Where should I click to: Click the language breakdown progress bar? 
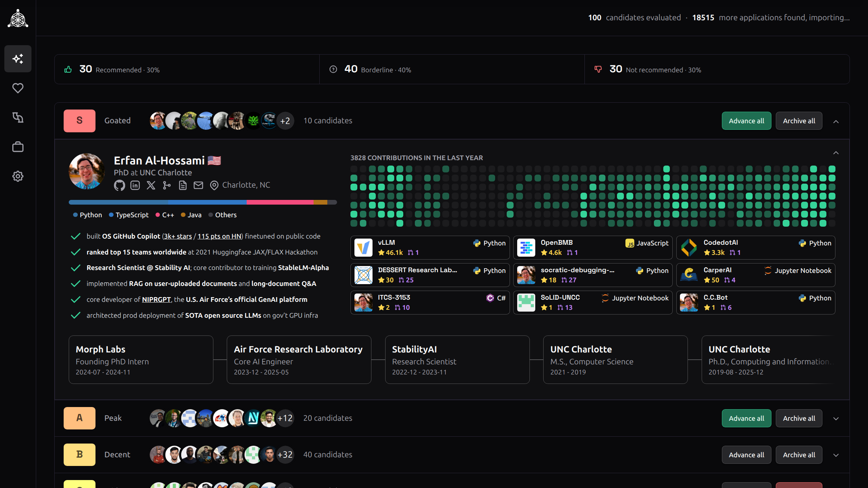(203, 202)
